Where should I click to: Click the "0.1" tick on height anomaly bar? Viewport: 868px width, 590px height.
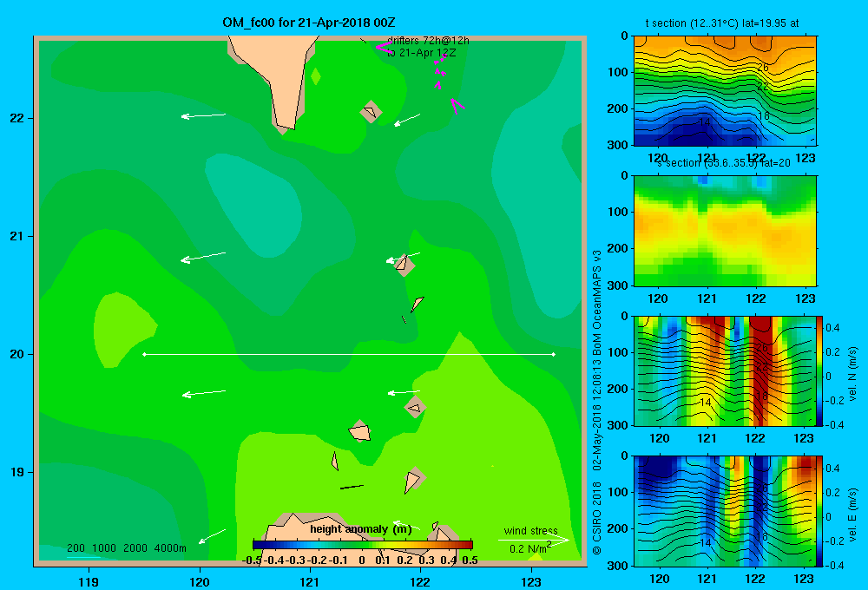coord(383,560)
